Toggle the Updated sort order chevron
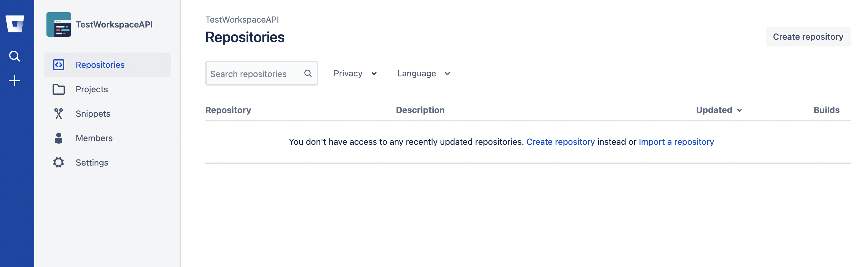Viewport: 868px width, 267px height. 740,110
